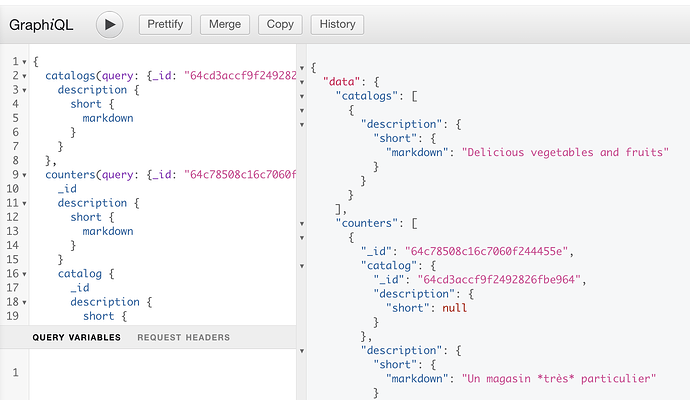
Task: Collapse the catalogs query at line 2
Action: pyautogui.click(x=22, y=76)
